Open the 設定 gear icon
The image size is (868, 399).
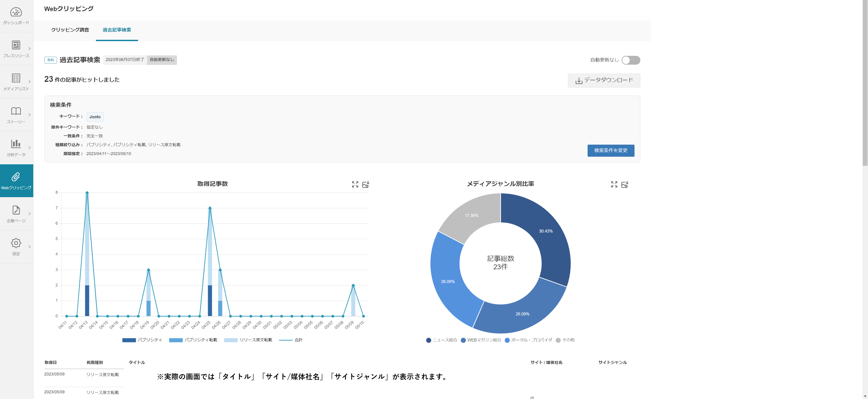(16, 243)
